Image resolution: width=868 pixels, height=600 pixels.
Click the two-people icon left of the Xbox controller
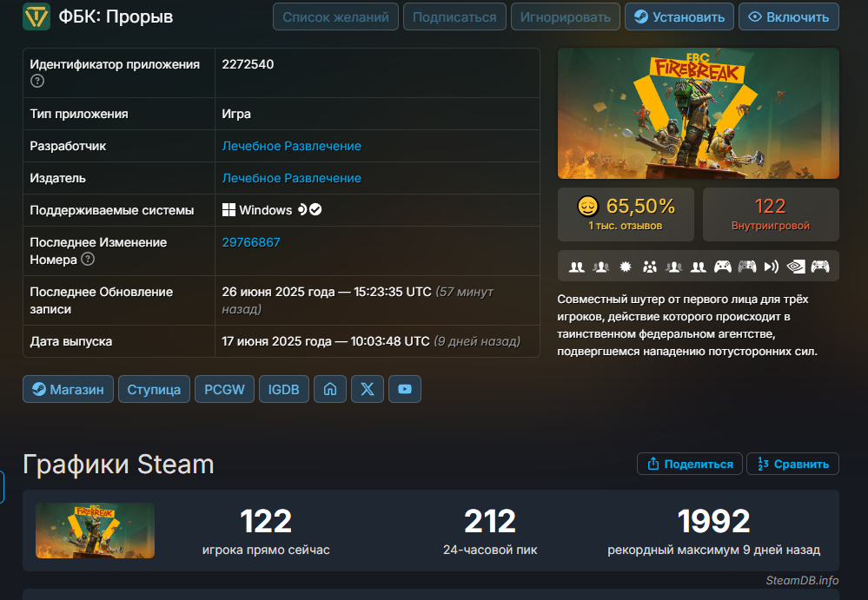[x=699, y=267]
